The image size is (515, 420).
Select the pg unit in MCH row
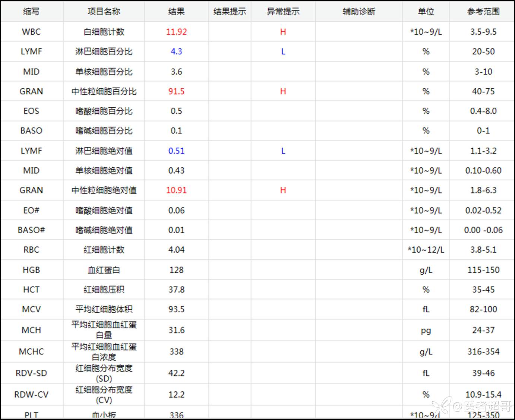tap(426, 330)
